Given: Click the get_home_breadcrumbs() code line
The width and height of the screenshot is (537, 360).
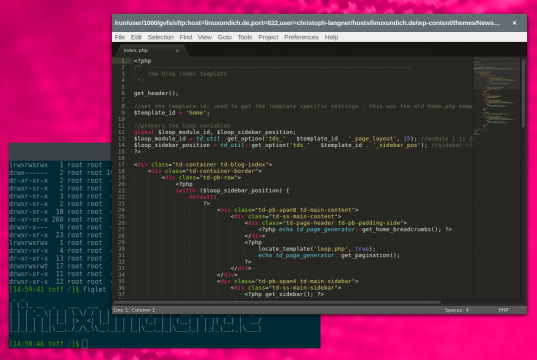Looking at the screenshot, I should 355,229.
